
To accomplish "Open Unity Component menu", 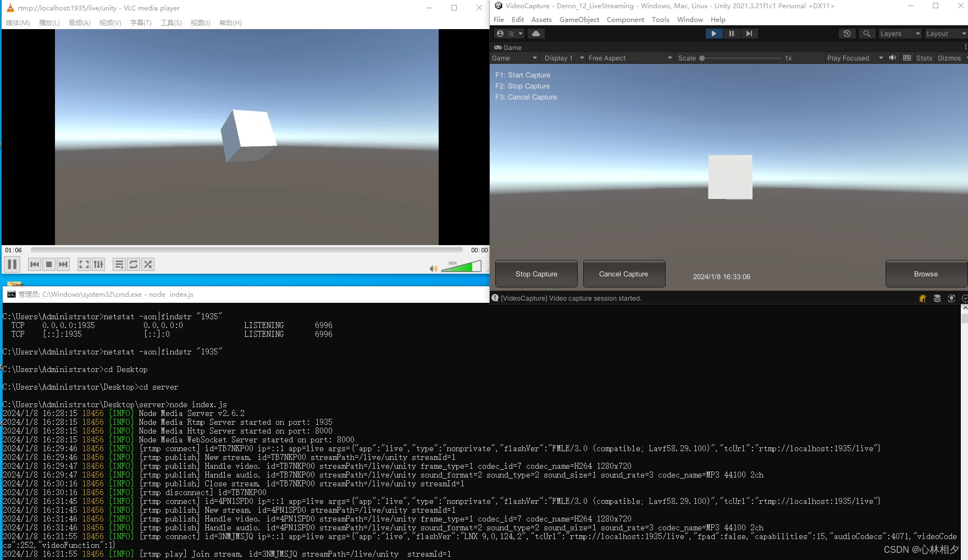I will (626, 20).
